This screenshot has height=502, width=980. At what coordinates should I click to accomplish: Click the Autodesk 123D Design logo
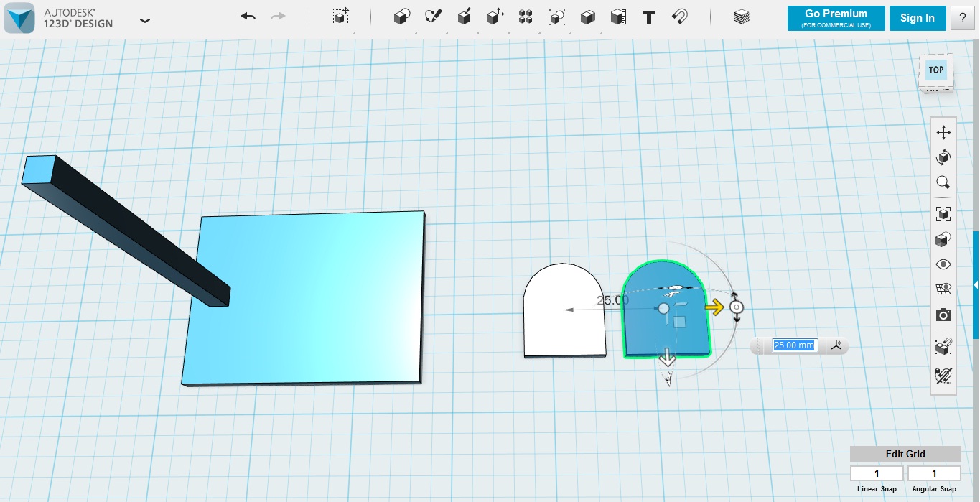point(19,18)
